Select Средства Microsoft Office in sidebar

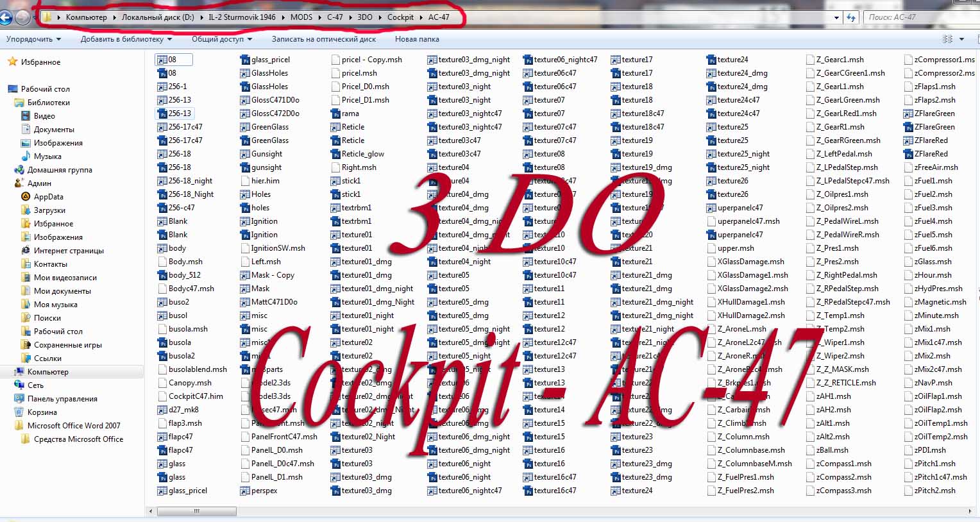78,439
